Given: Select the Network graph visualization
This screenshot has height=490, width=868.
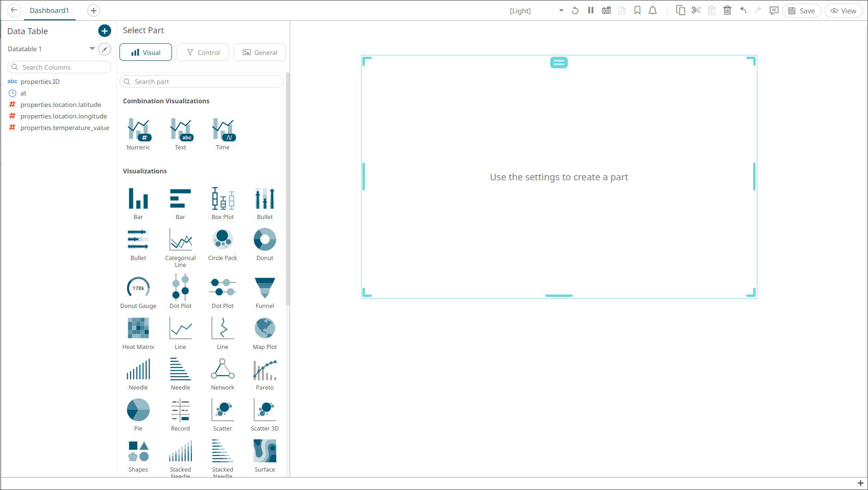Looking at the screenshot, I should [x=223, y=374].
